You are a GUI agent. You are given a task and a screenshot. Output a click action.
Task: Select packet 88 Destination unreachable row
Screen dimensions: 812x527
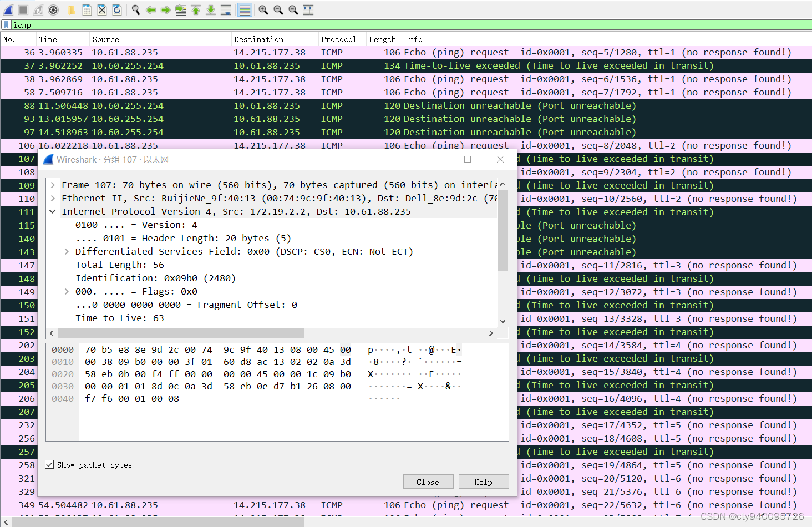tap(406, 105)
